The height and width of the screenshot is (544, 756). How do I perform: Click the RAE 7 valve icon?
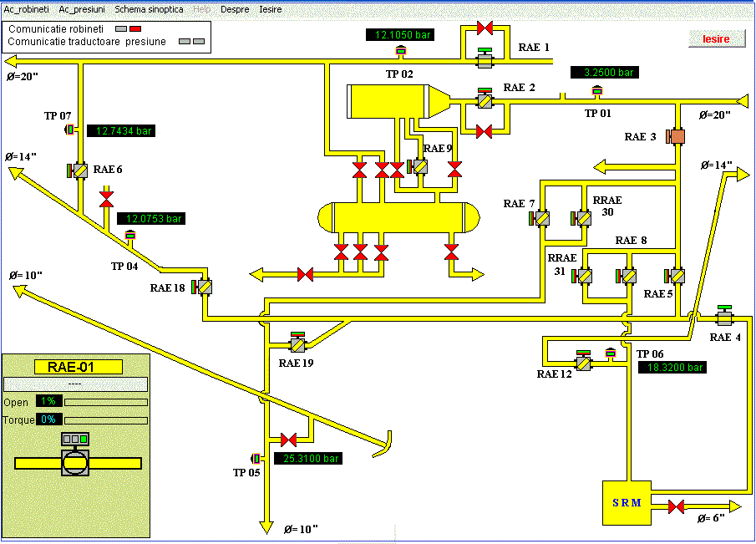pyautogui.click(x=542, y=219)
